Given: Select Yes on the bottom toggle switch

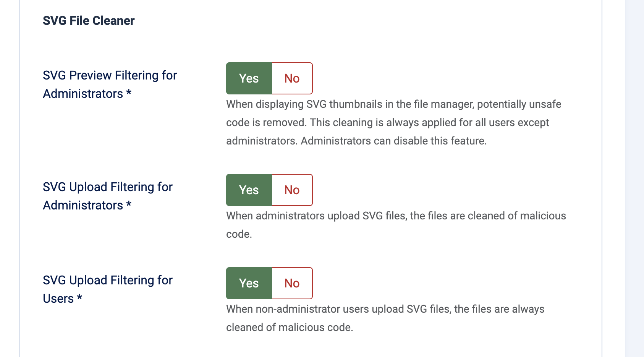Looking at the screenshot, I should [249, 283].
